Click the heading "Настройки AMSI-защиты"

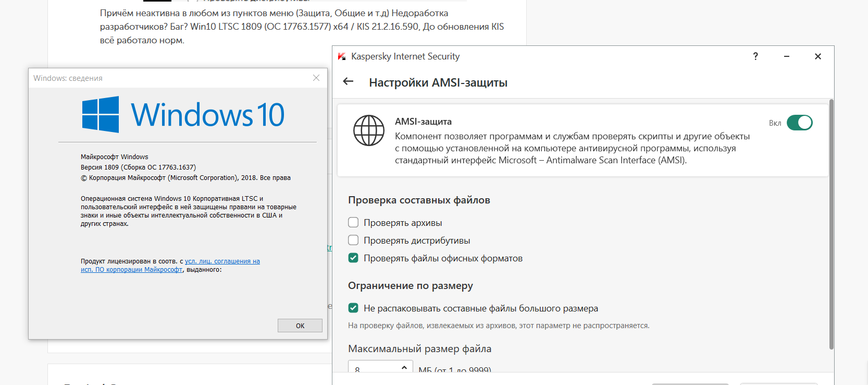coord(438,82)
